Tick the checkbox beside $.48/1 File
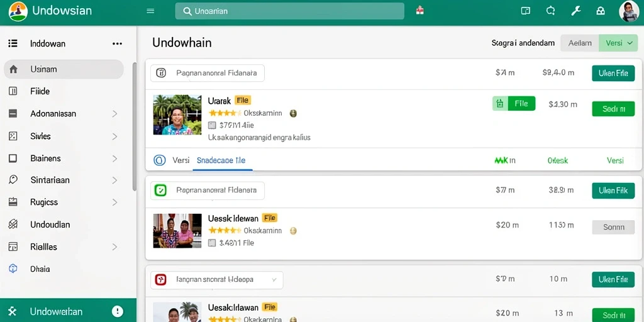 (x=212, y=243)
